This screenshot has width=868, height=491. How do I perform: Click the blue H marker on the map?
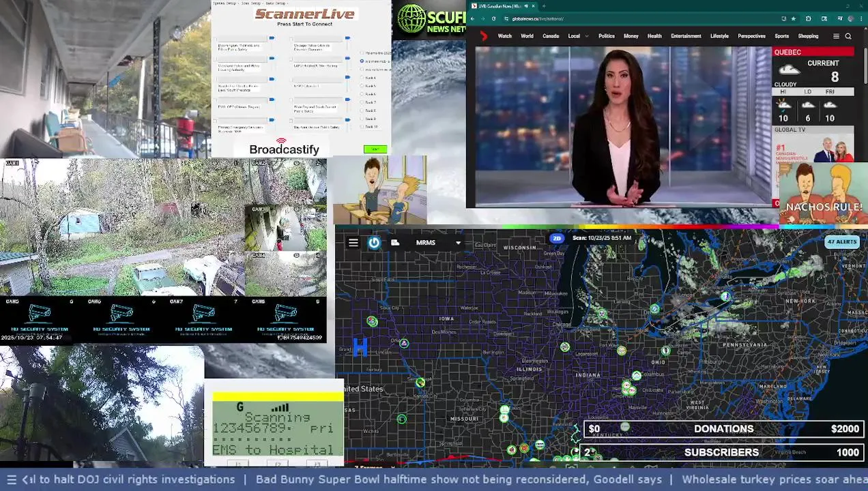(x=360, y=348)
